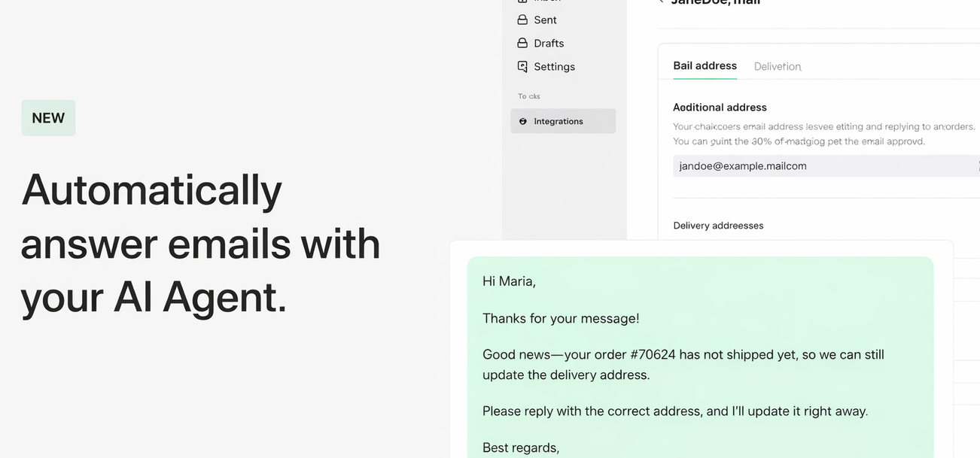Click the JaneDoe mail page title
The height and width of the screenshot is (458, 980).
point(715,3)
